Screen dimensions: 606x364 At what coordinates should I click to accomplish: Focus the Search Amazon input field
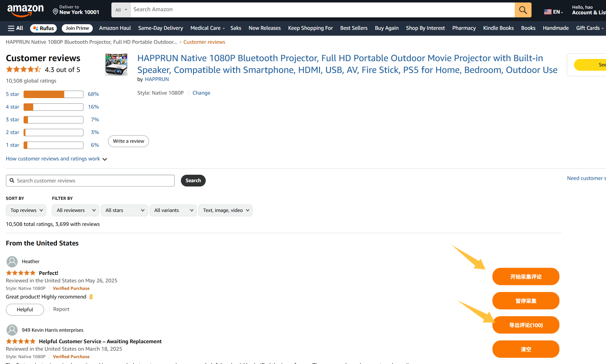point(322,10)
